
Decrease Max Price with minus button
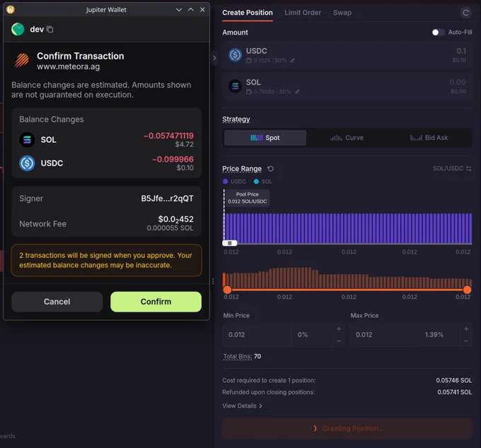tap(466, 341)
